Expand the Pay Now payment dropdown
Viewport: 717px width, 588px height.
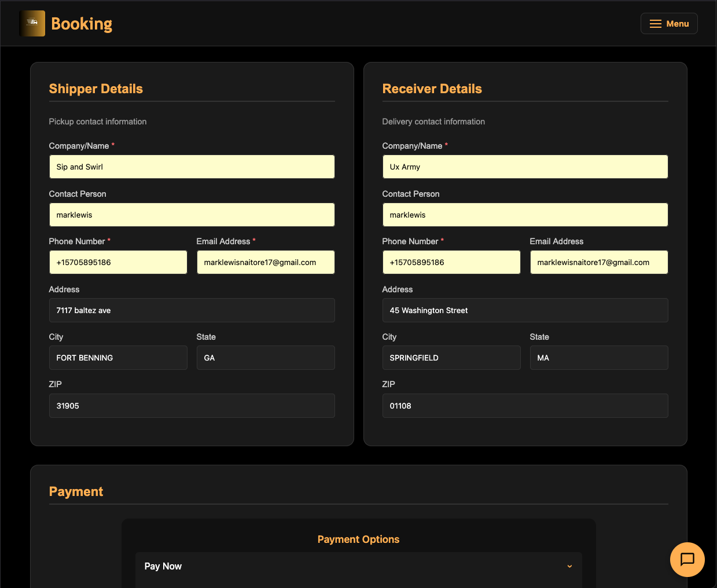pyautogui.click(x=358, y=566)
